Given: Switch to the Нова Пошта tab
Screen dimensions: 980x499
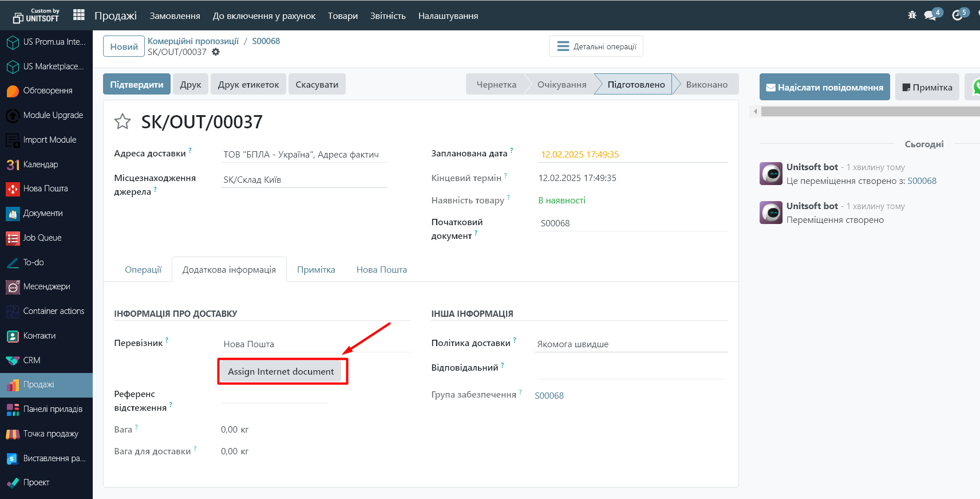Looking at the screenshot, I should 381,270.
